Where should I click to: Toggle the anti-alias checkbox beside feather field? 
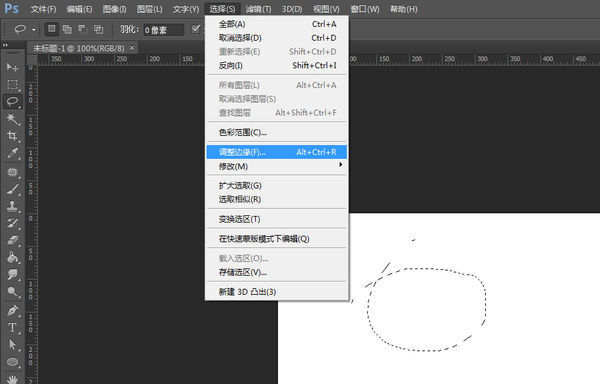[196, 29]
